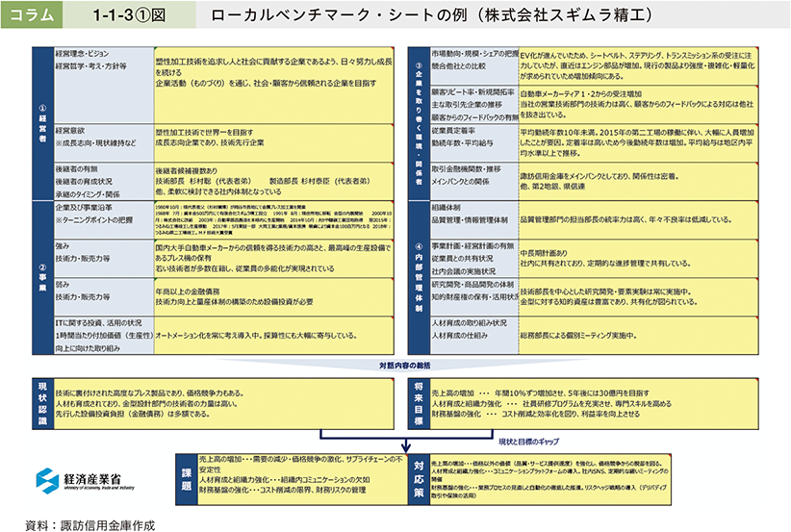Select the 勤続年数・平均給与 label
The height and width of the screenshot is (532, 791).
coord(462,143)
